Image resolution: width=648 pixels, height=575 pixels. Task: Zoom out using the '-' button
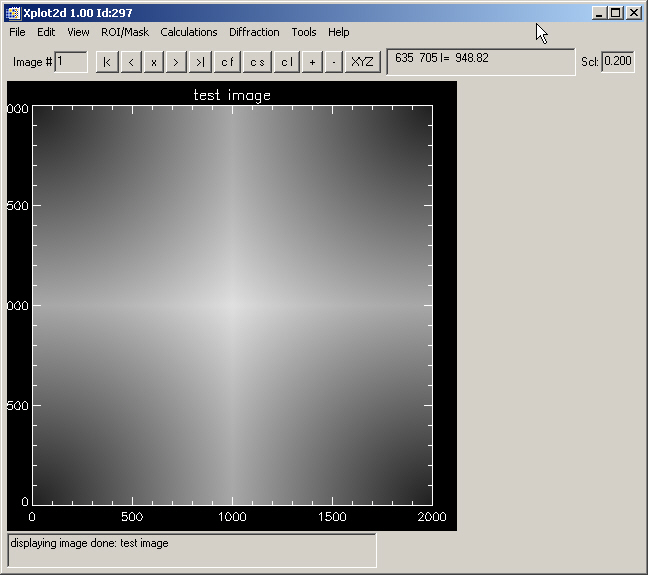tap(334, 62)
